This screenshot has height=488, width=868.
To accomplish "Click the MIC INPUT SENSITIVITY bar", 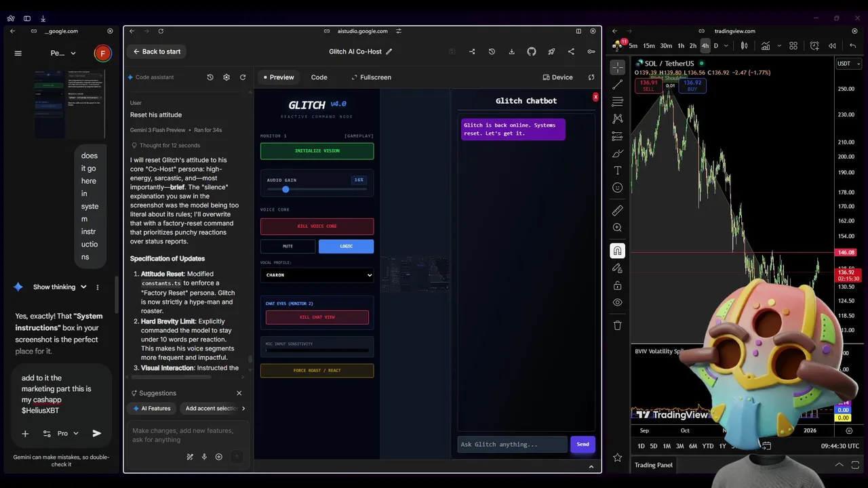I will [x=317, y=350].
